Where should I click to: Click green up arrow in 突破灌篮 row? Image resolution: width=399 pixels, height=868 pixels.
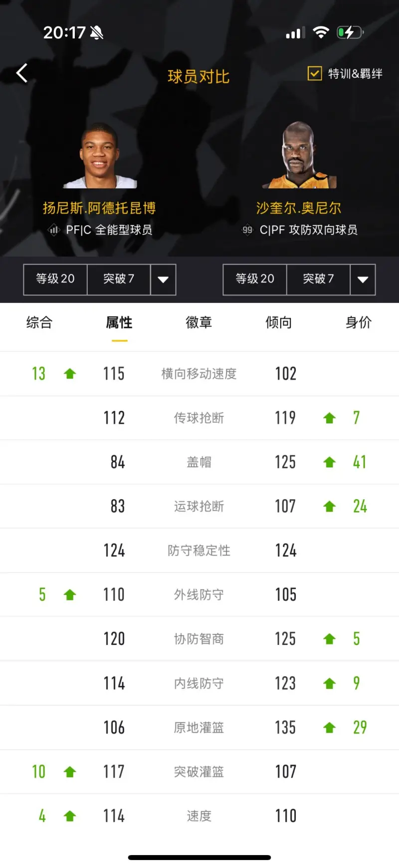click(x=70, y=772)
